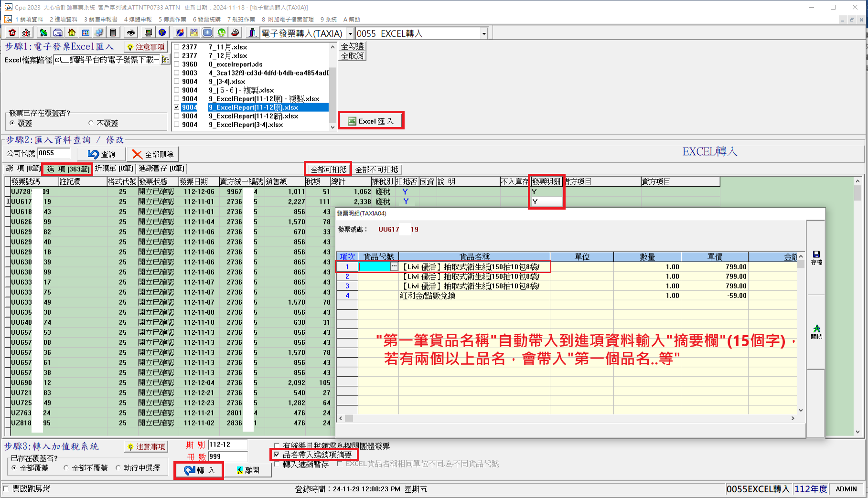This screenshot has height=498, width=868.
Task: Toggle the 品名帶入進銷項摘要 checkbox
Action: 277,455
